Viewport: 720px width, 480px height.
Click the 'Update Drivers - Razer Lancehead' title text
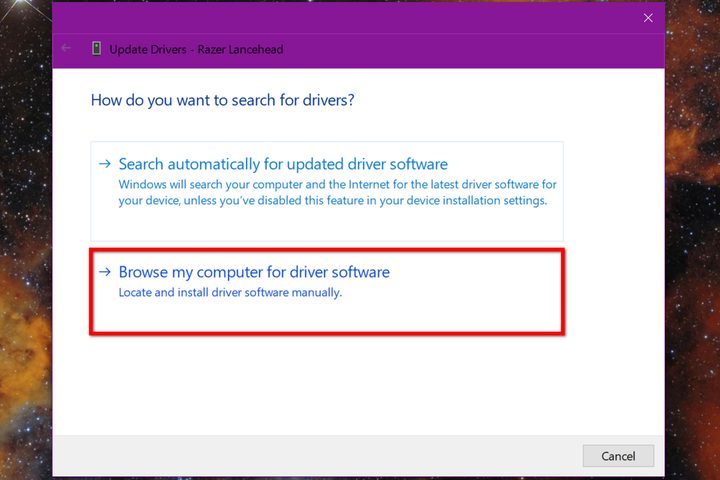click(x=196, y=49)
